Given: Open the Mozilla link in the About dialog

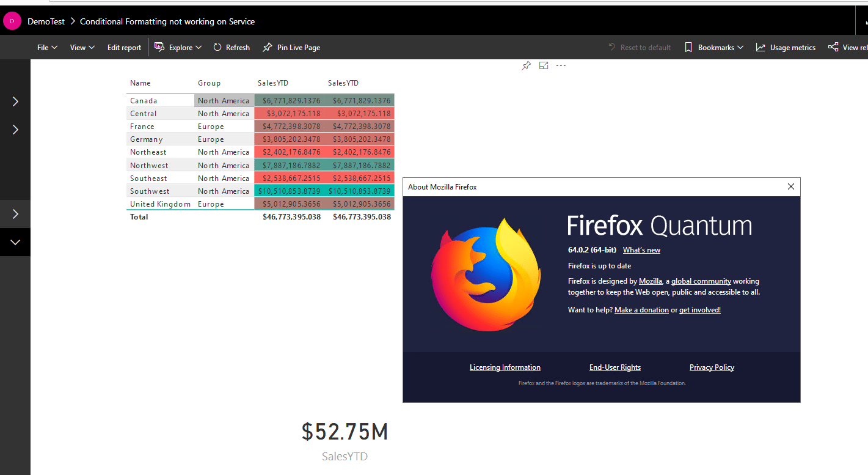Looking at the screenshot, I should [x=651, y=281].
